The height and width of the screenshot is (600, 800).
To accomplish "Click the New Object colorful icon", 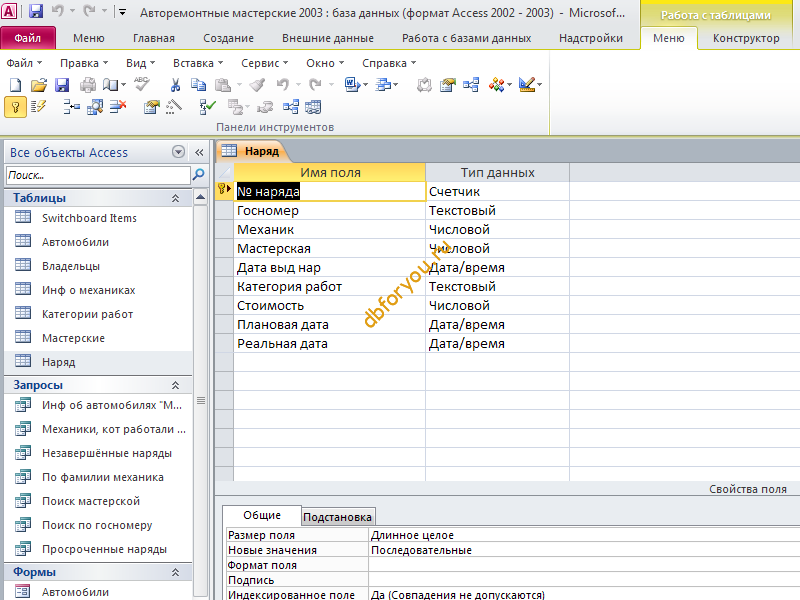I will point(496,85).
